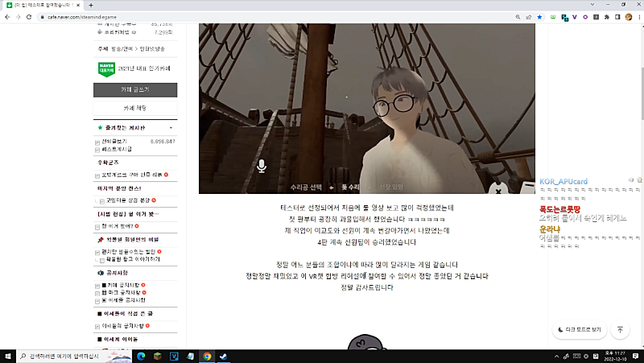Open the taskbar notification center icon
Image resolution: width=644 pixels, height=363 pixels.
tap(635, 356)
